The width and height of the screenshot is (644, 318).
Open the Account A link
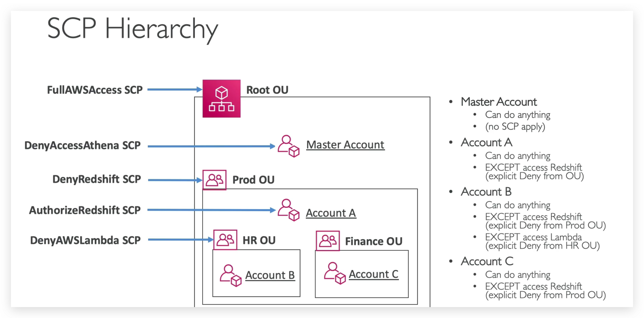coord(331,213)
